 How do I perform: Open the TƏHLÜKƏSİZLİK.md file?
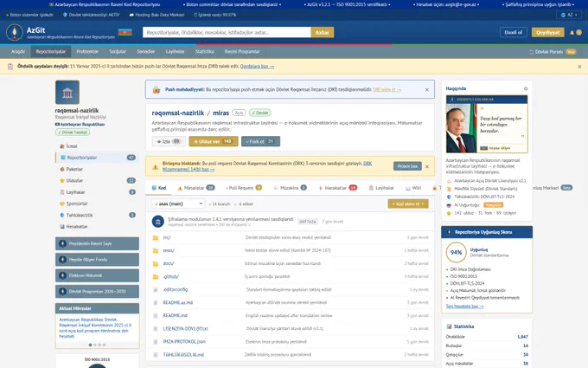183,354
